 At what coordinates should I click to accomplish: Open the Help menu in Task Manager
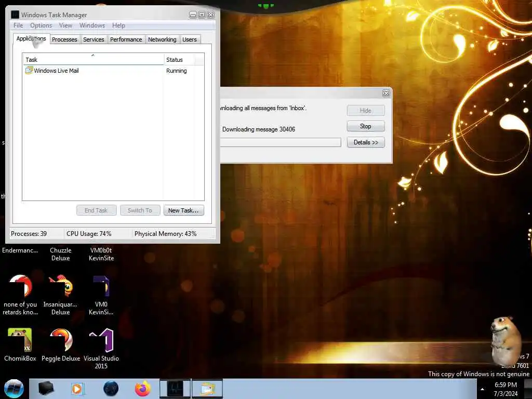click(x=118, y=25)
